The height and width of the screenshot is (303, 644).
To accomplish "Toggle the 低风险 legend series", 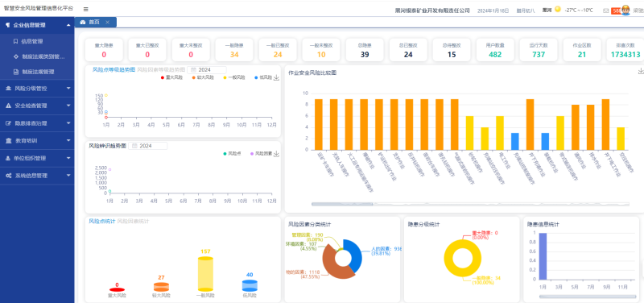I will pos(263,77).
